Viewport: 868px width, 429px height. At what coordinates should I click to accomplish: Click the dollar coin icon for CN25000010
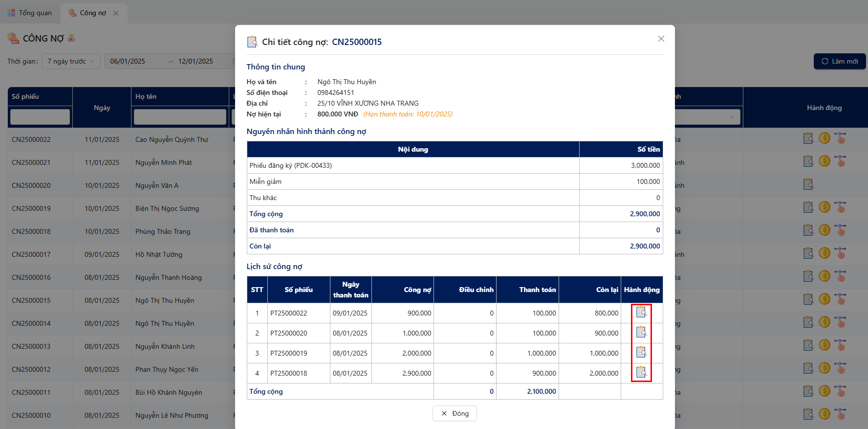point(825,414)
